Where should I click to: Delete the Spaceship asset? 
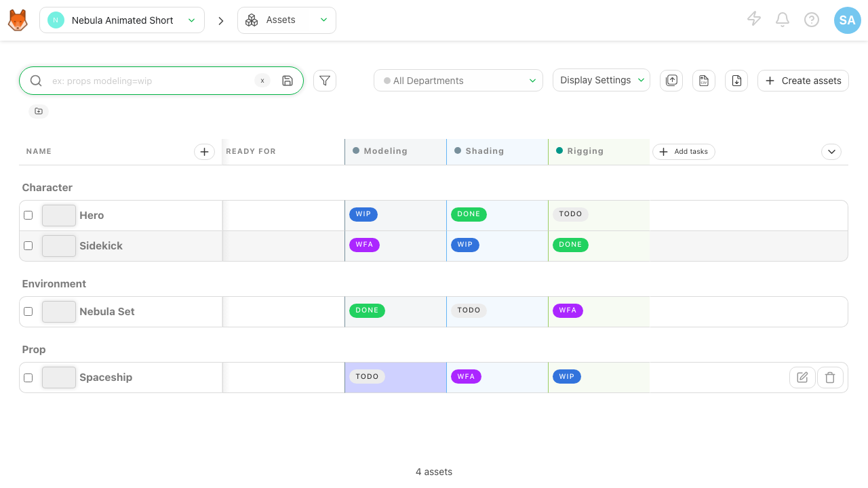[830, 378]
